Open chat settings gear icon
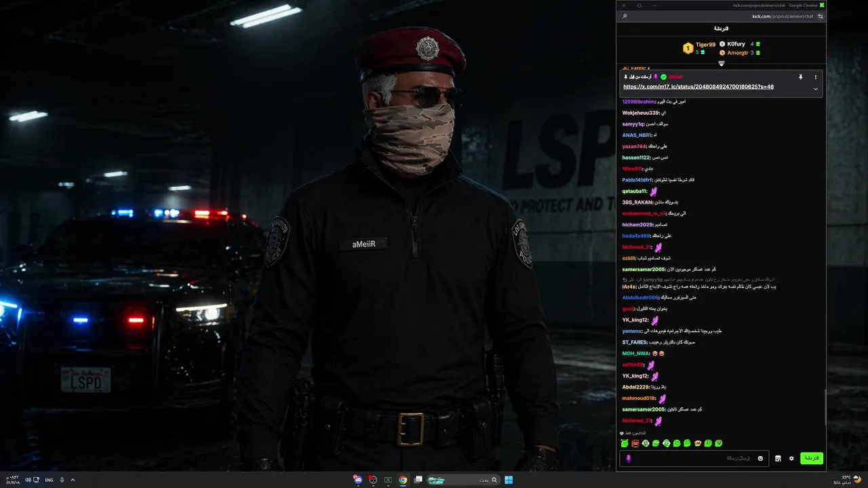 coord(791,459)
